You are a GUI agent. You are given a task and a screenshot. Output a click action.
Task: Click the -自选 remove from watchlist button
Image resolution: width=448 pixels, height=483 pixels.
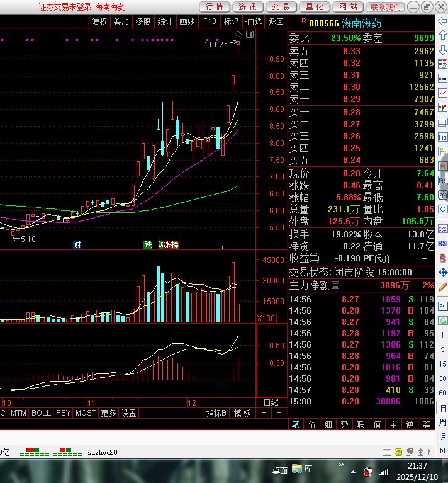pyautogui.click(x=253, y=21)
